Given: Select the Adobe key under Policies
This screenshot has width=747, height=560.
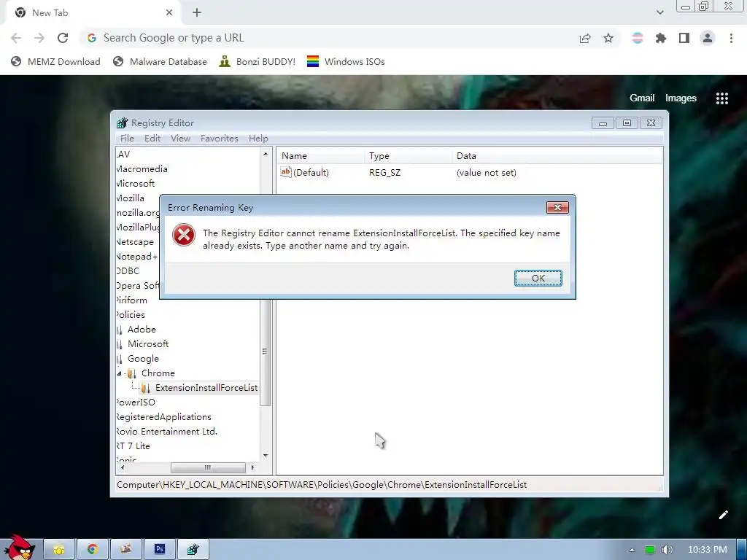Looking at the screenshot, I should coord(142,329).
